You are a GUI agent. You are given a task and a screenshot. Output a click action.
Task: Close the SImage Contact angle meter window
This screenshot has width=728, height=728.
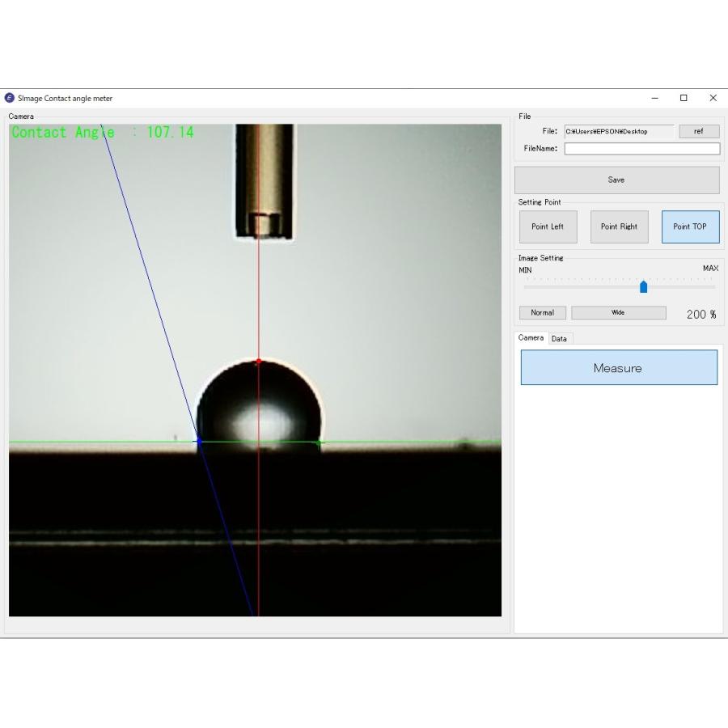pos(713,98)
